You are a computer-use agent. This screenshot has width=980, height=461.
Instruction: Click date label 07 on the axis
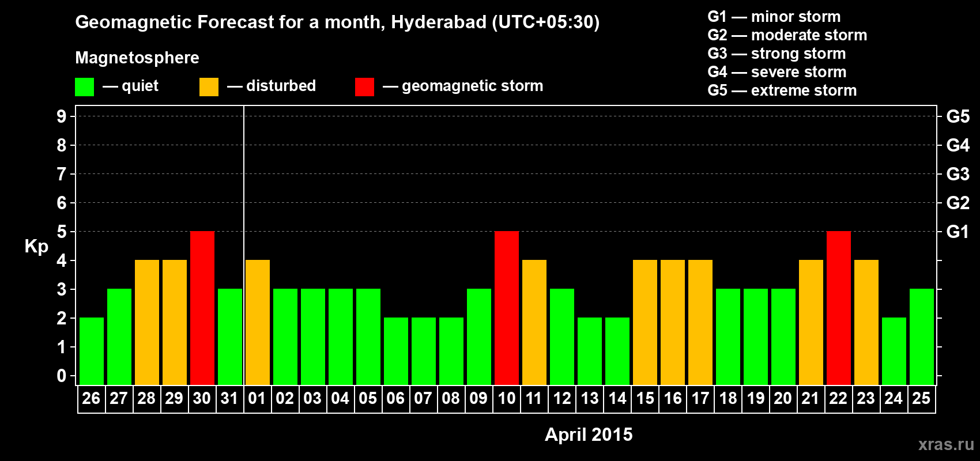[x=423, y=398]
